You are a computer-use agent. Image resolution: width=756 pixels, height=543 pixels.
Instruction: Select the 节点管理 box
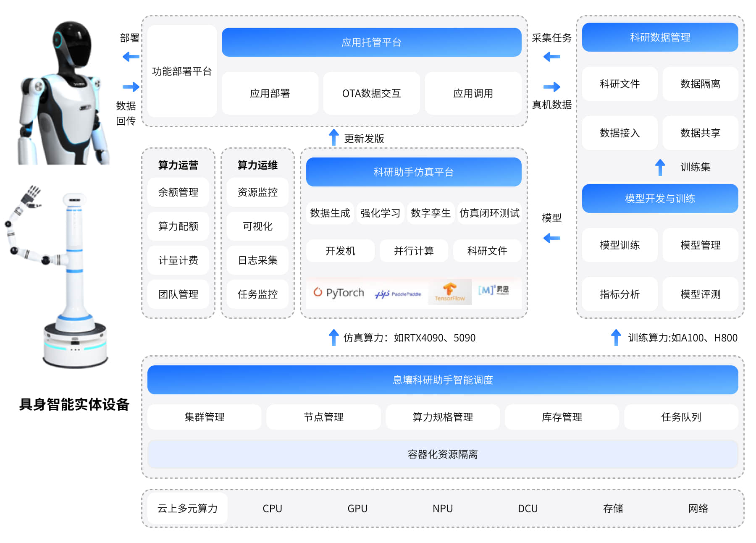[323, 417]
